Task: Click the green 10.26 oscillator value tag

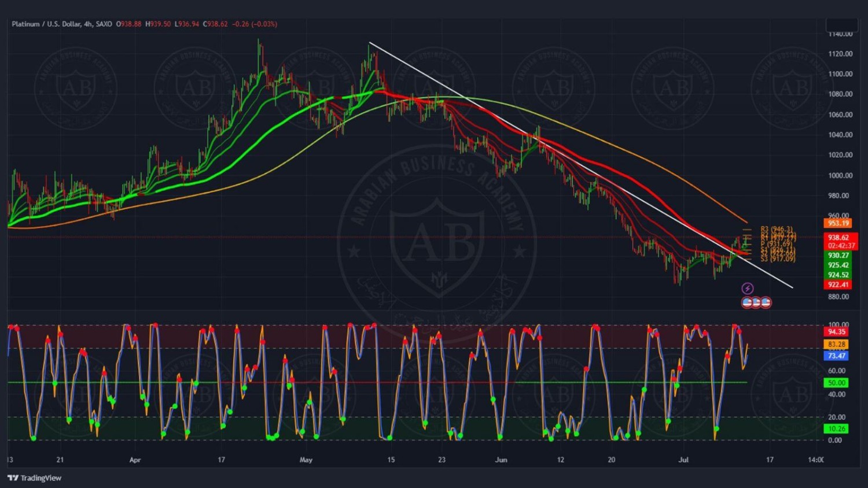Action: [x=837, y=429]
